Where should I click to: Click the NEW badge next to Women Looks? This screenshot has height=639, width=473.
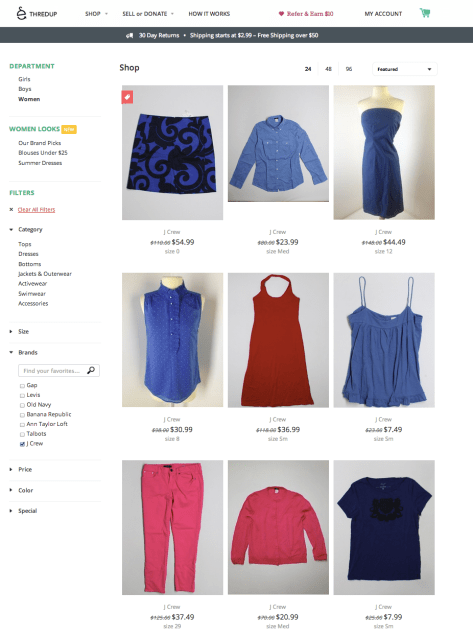pos(69,129)
